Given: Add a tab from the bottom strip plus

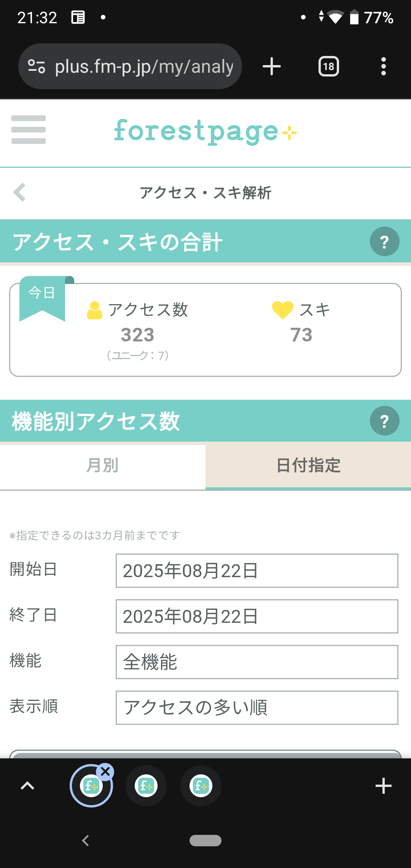Looking at the screenshot, I should (x=383, y=786).
